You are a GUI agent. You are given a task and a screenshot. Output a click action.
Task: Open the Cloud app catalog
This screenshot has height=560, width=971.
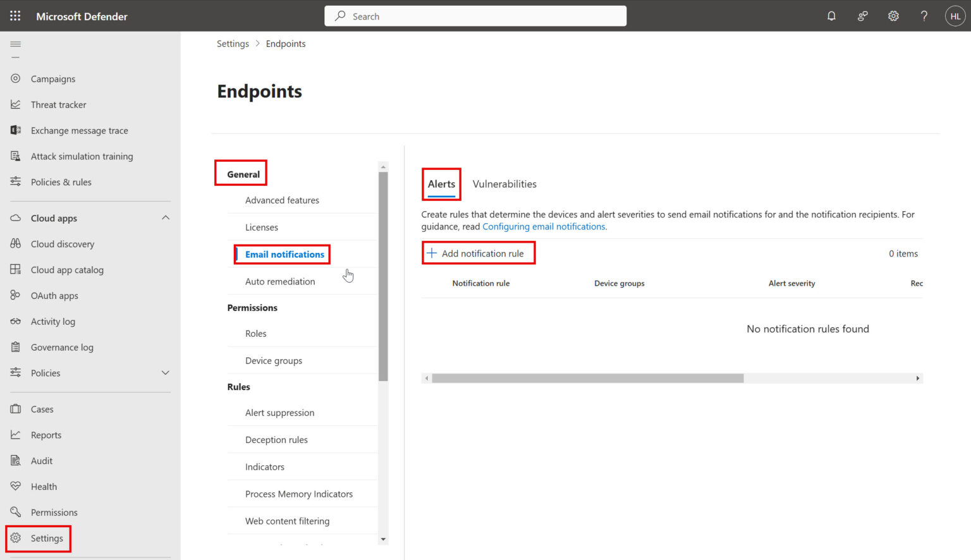click(x=67, y=269)
